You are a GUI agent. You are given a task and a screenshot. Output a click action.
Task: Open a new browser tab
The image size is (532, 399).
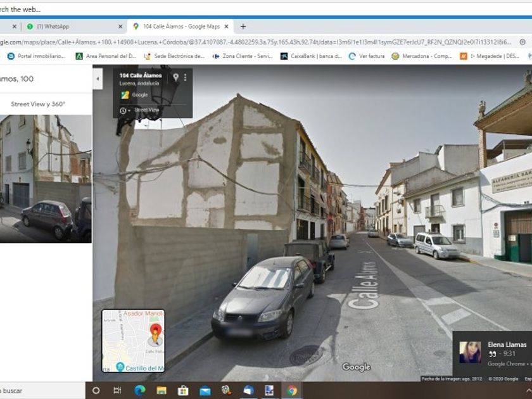(x=243, y=27)
